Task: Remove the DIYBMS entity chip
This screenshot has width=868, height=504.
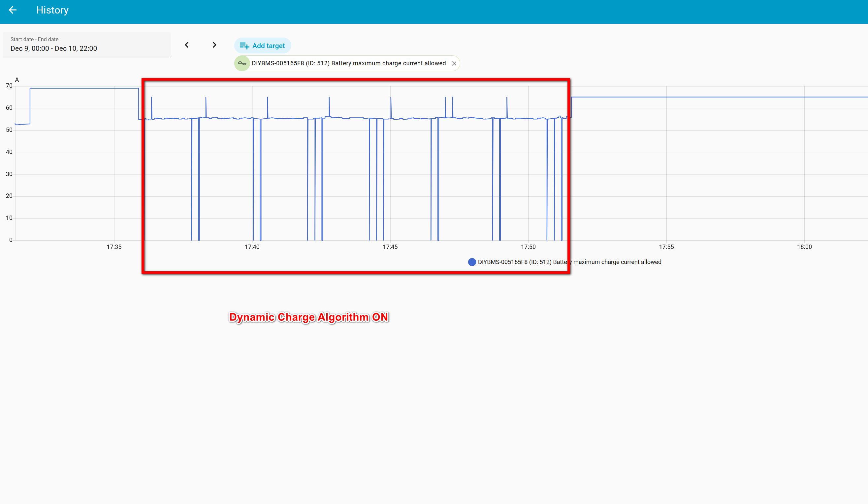Action: (454, 64)
